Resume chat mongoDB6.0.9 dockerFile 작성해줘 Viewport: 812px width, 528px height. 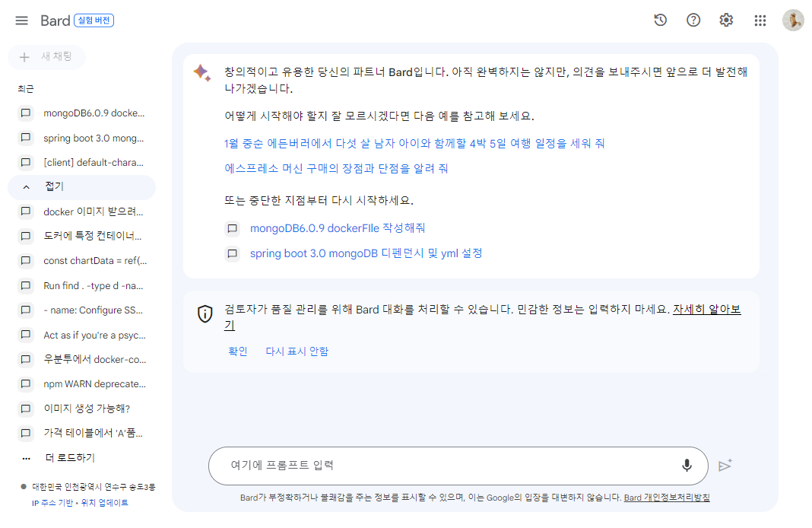(338, 228)
